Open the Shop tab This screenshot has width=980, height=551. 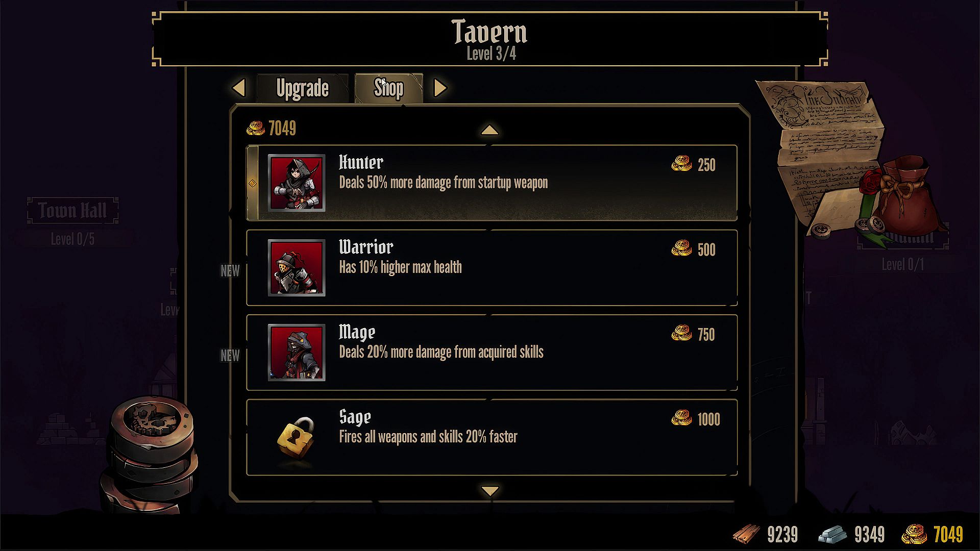pos(388,88)
